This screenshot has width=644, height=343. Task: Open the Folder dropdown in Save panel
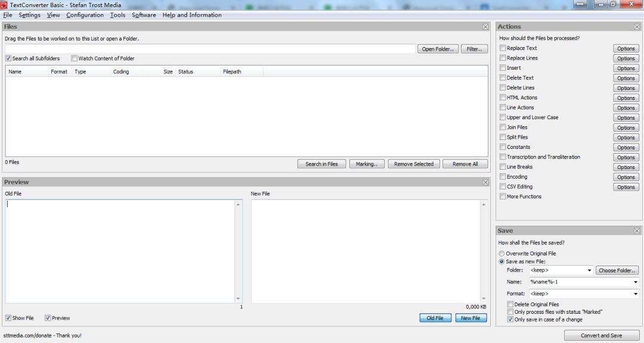[x=589, y=270]
